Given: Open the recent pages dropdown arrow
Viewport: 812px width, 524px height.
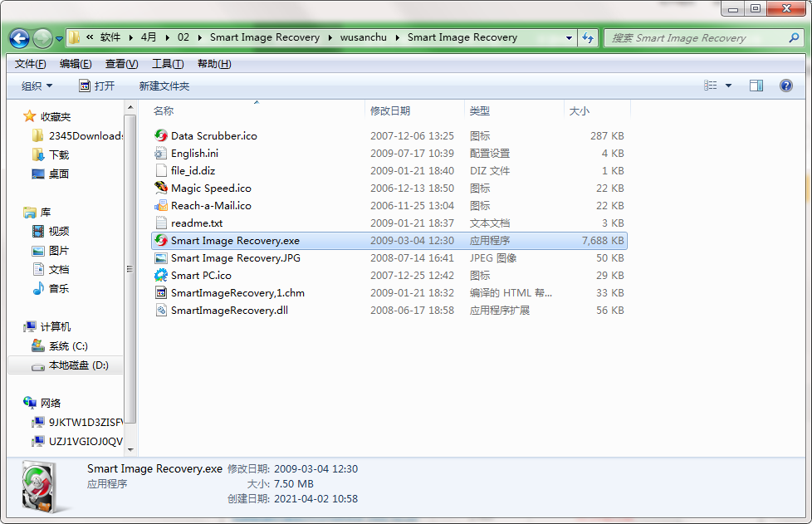Looking at the screenshot, I should pyautogui.click(x=59, y=38).
